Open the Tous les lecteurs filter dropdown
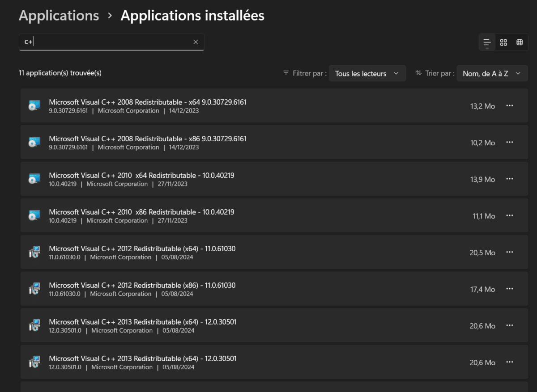 pos(367,73)
